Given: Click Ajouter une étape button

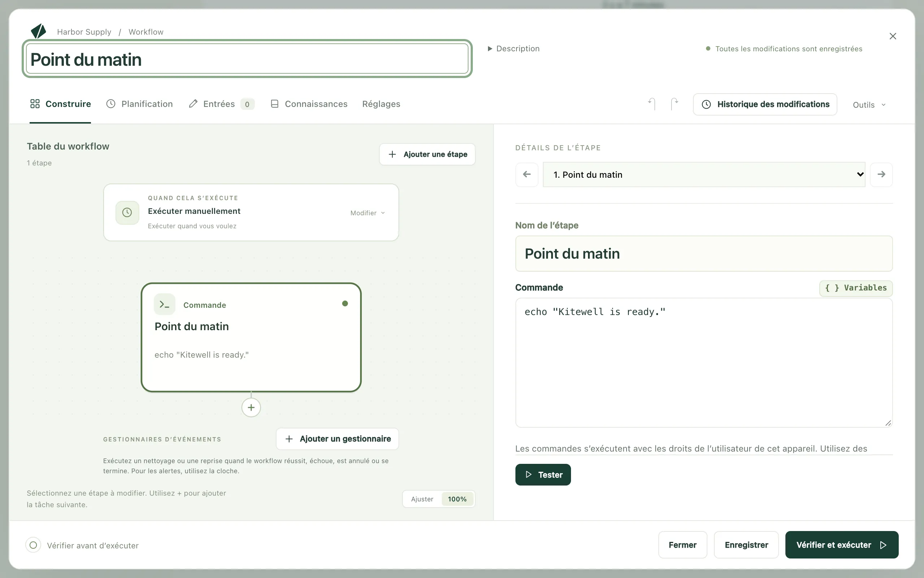Looking at the screenshot, I should click(x=427, y=155).
